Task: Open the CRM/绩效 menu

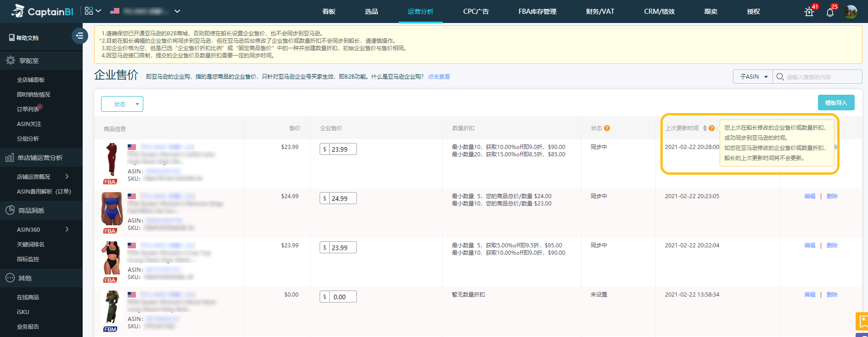Action: [x=659, y=11]
